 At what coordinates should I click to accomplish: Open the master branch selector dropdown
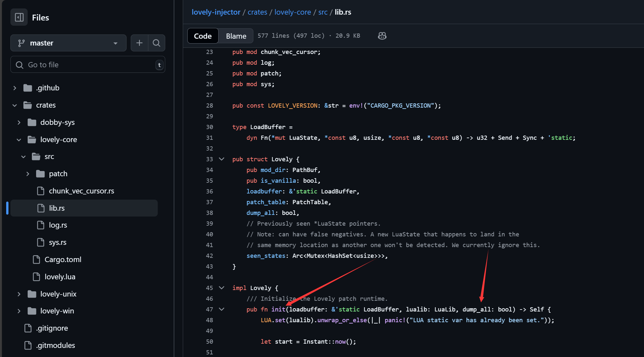(68, 43)
